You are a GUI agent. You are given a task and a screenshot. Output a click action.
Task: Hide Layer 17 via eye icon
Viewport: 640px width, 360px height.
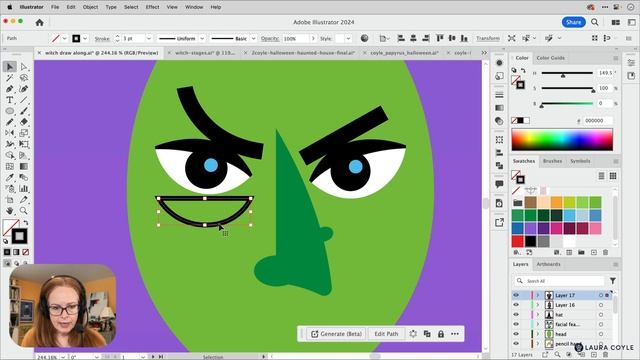(x=516, y=295)
